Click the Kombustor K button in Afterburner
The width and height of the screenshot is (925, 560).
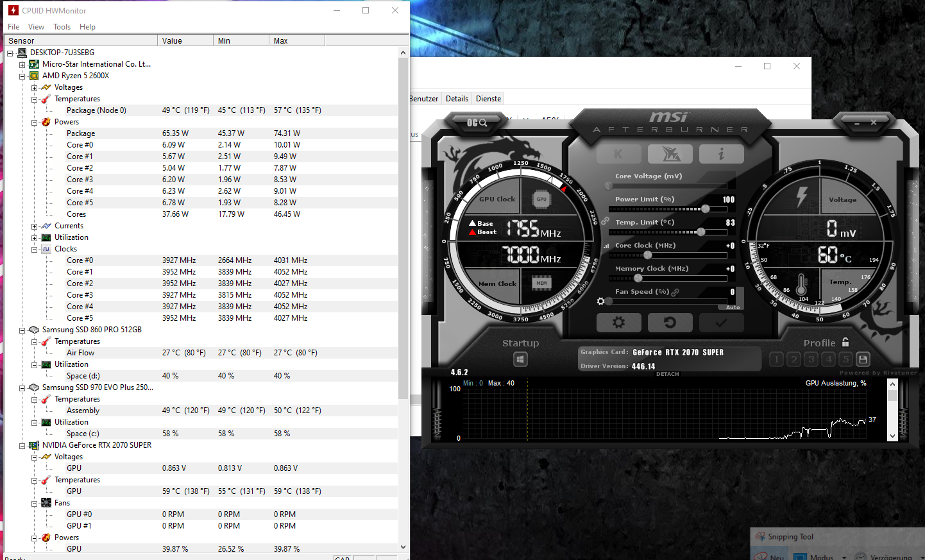618,154
